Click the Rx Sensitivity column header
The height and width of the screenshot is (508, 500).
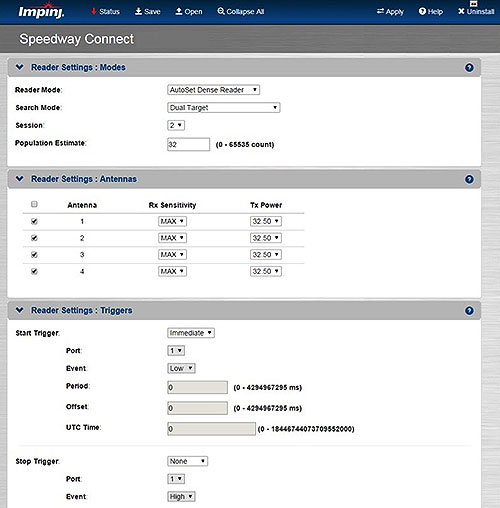click(x=172, y=205)
